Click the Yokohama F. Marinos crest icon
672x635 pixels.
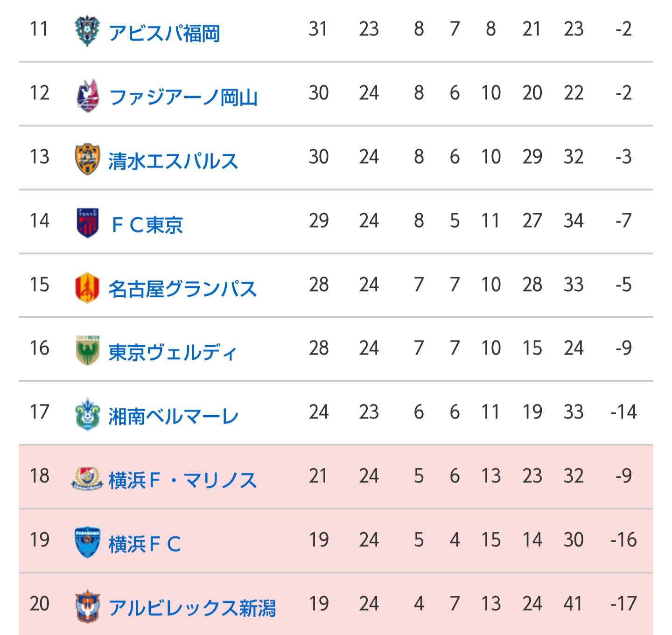click(87, 478)
